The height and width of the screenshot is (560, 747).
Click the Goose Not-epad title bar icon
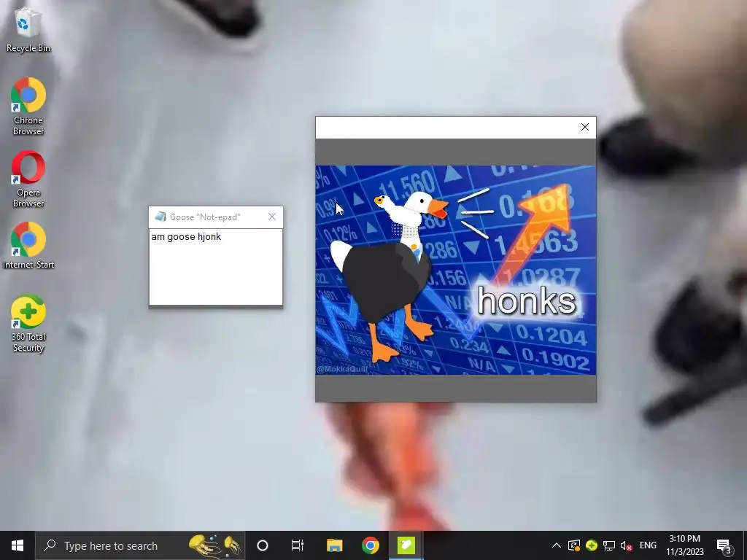tap(160, 217)
